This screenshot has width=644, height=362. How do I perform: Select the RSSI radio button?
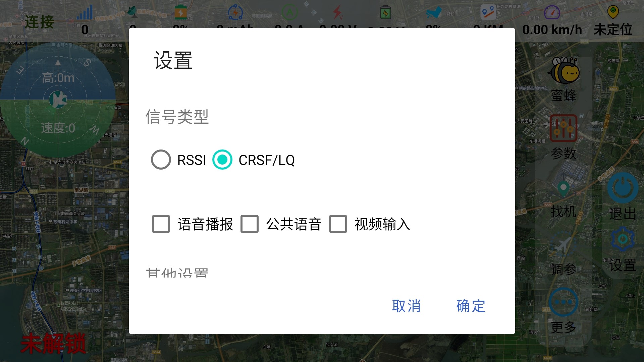click(x=161, y=160)
